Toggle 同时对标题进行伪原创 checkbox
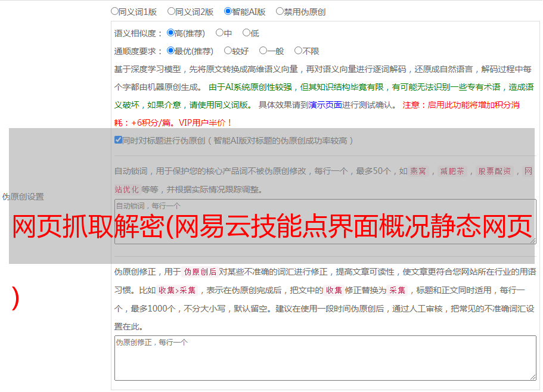 click(118, 140)
